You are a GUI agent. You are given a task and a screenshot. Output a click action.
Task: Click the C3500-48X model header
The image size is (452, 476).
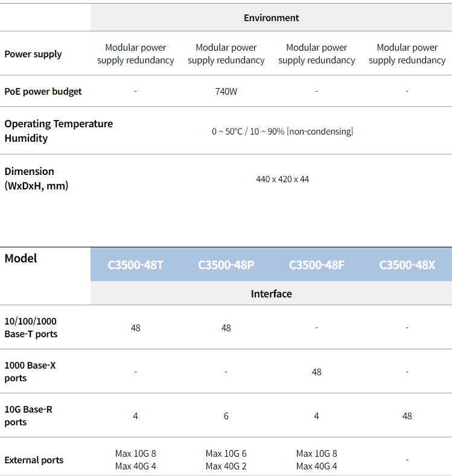407,265
